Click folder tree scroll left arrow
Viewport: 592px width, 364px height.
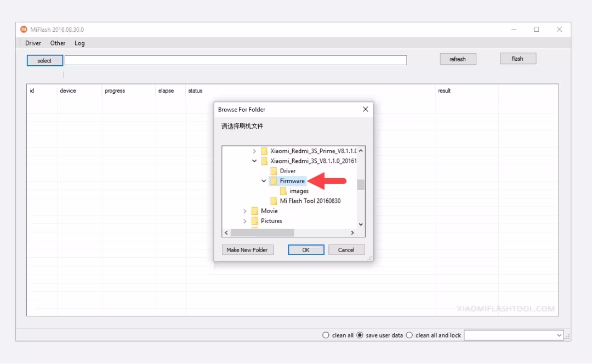(226, 232)
